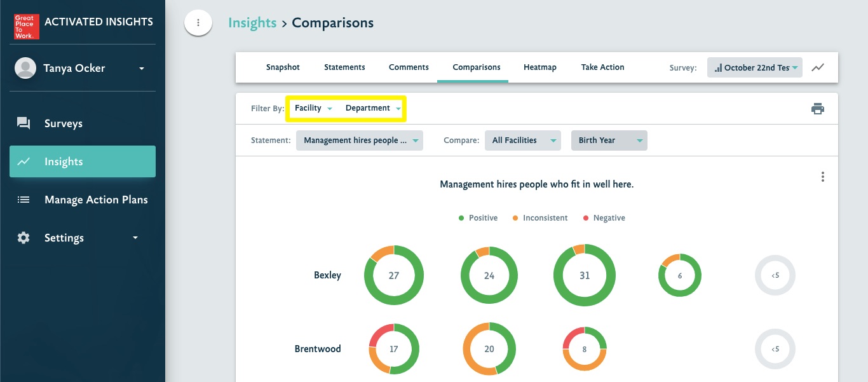Select Manage Action Plans in sidebar

(95, 200)
